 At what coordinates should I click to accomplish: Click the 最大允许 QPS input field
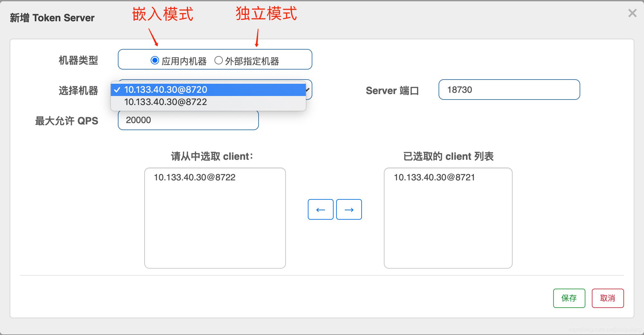[188, 120]
